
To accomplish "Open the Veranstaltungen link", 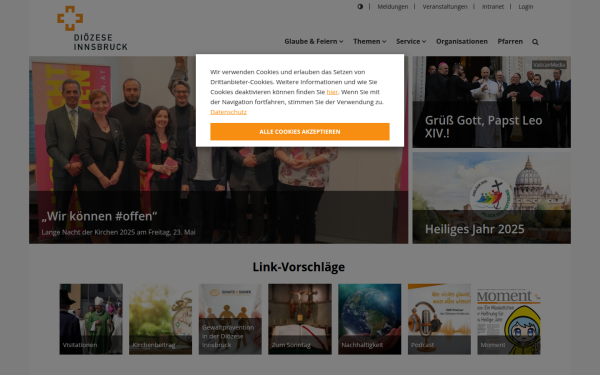I will tap(445, 7).
